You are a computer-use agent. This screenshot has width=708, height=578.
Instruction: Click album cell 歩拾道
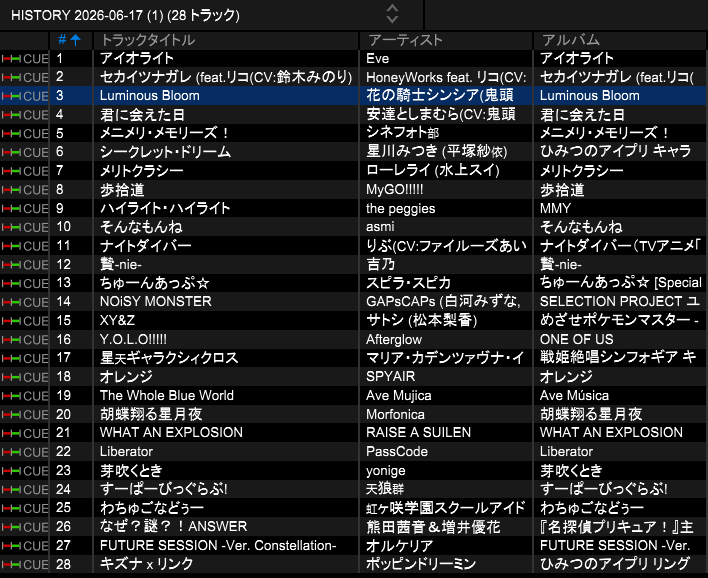coord(562,190)
